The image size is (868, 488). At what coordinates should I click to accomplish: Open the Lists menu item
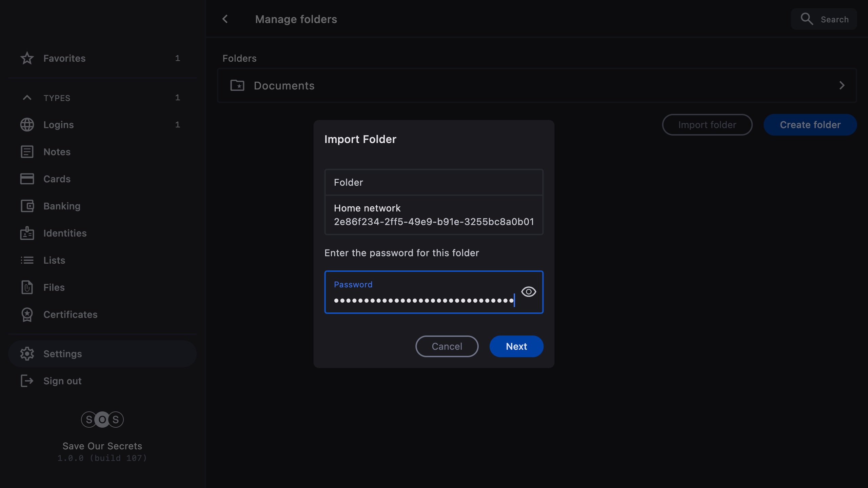[54, 260]
